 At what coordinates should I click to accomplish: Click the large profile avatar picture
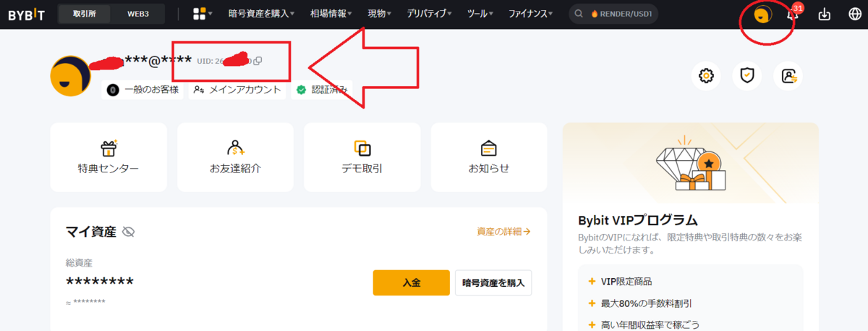[71, 75]
